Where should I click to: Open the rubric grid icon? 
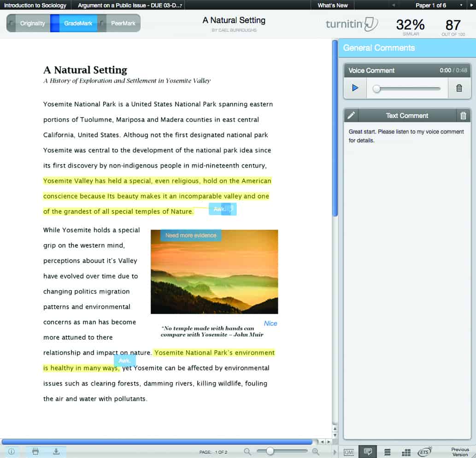(x=406, y=452)
